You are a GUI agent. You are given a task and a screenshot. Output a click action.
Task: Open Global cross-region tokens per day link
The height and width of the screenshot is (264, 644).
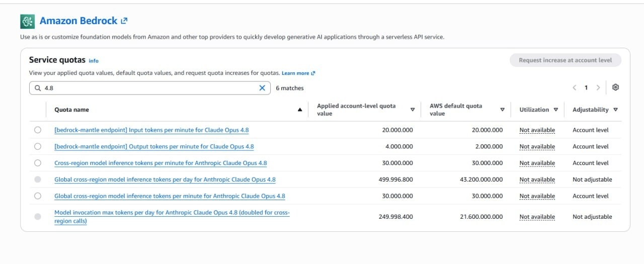tap(165, 180)
